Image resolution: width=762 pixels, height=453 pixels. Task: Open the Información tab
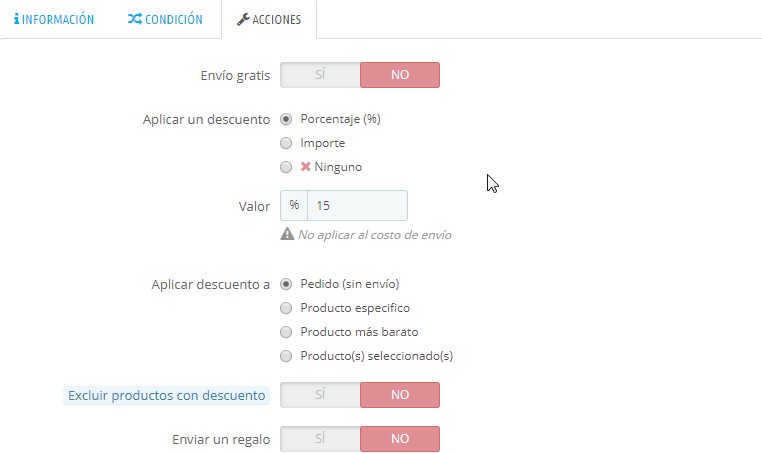point(55,19)
